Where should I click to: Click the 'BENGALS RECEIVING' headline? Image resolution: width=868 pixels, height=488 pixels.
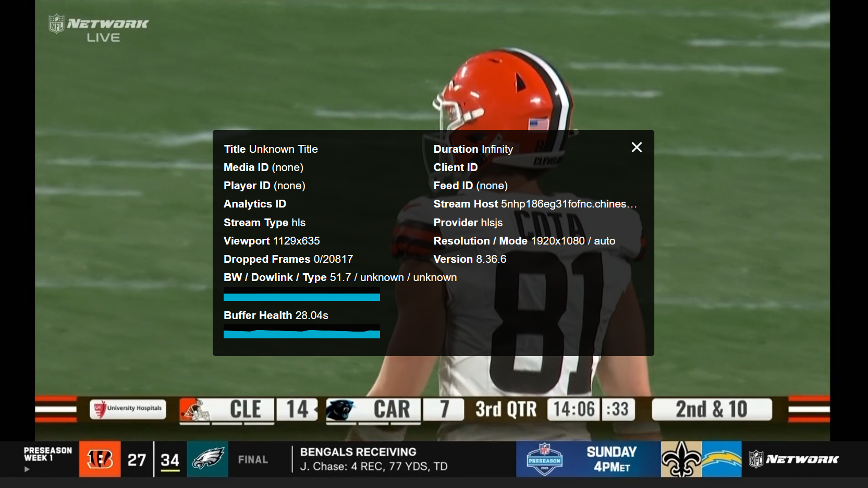pos(358,452)
